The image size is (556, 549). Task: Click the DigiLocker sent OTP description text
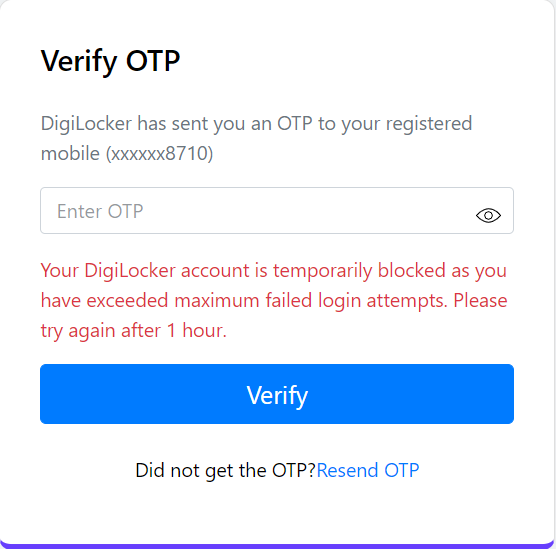256,139
